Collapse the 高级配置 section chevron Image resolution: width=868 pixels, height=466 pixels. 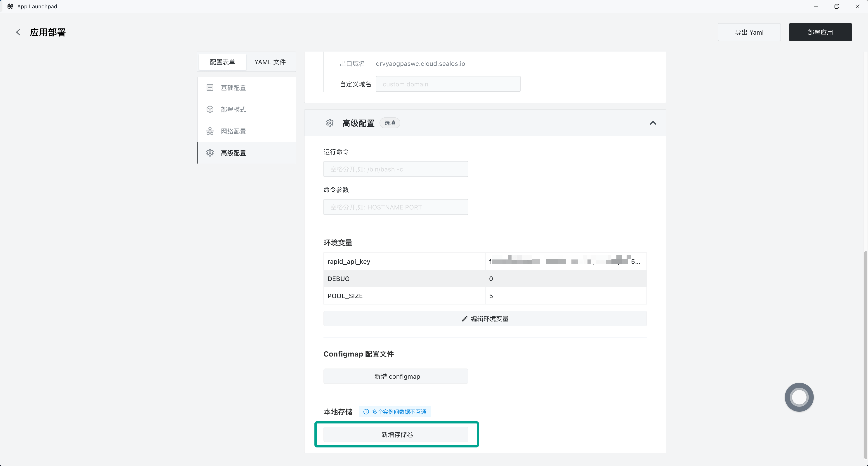[653, 123]
